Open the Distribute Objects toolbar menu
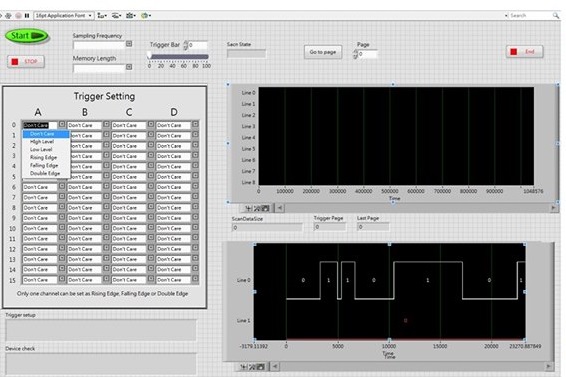Viewport: 566px width, 377px height. coord(116,16)
